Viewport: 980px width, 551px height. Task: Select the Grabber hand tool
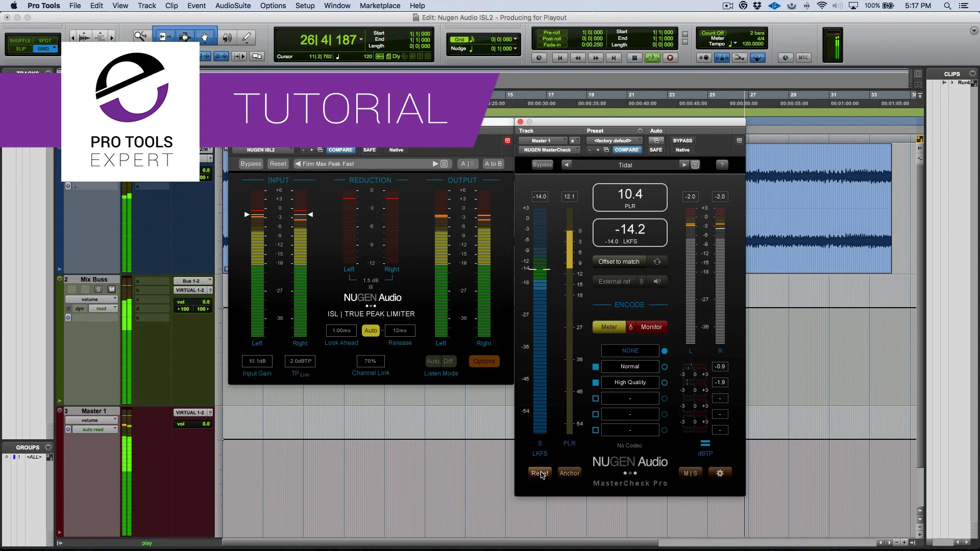tap(204, 37)
